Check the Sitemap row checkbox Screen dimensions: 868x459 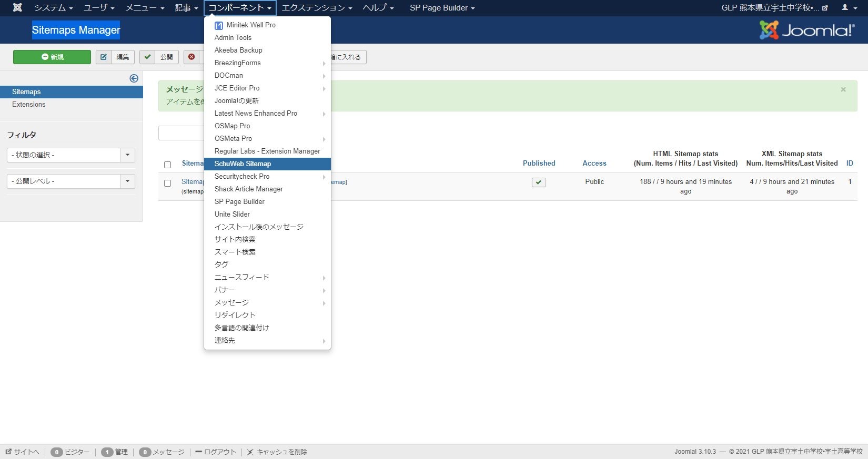point(167,183)
